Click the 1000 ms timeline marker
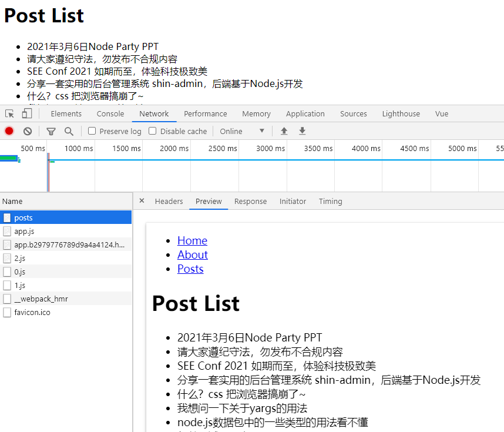Image resolution: width=504 pixels, height=432 pixels. (79, 148)
